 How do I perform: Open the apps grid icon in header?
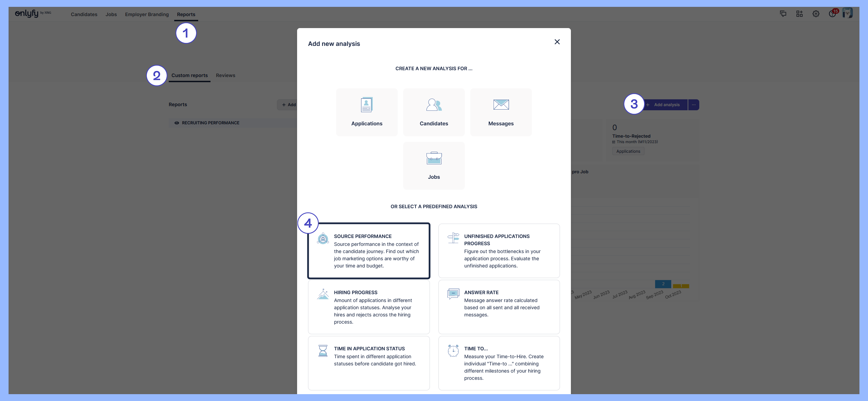click(799, 14)
